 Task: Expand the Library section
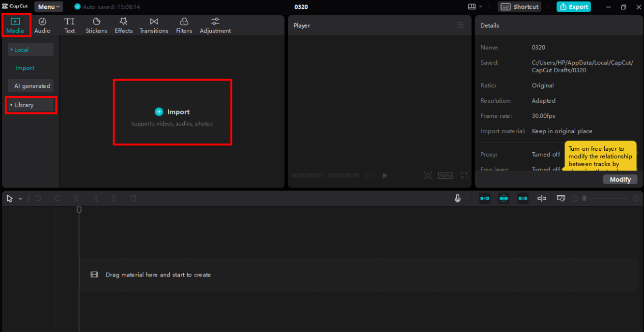tap(30, 105)
